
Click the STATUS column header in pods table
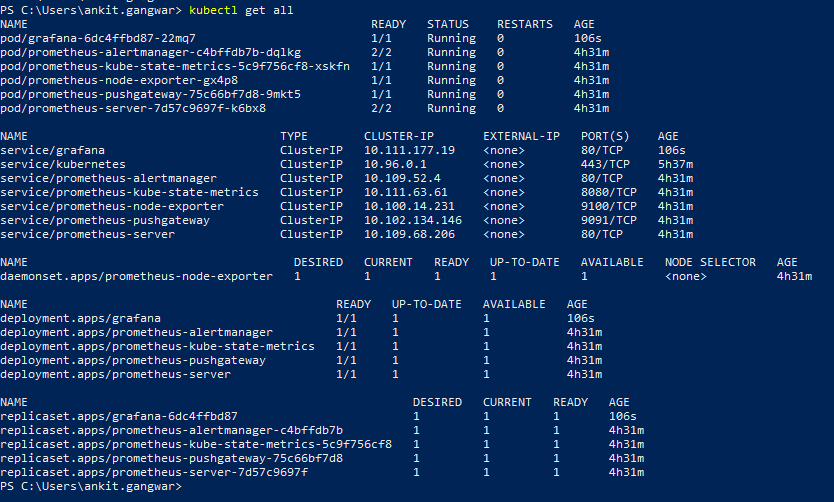[x=448, y=24]
